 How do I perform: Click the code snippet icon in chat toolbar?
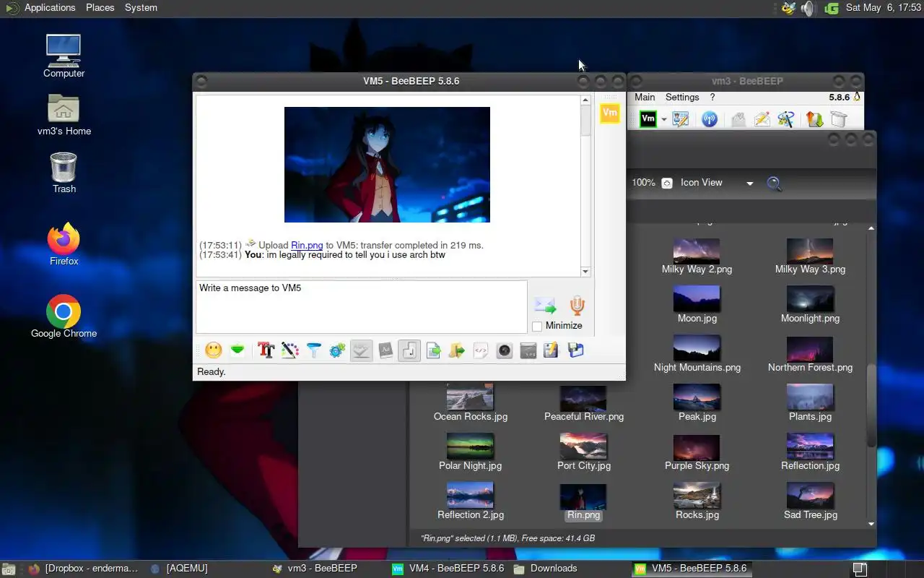pyautogui.click(x=481, y=350)
